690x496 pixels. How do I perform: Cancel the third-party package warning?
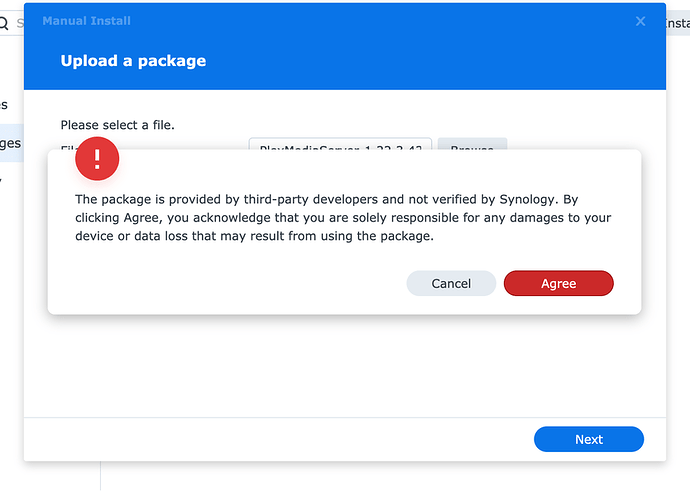point(451,283)
